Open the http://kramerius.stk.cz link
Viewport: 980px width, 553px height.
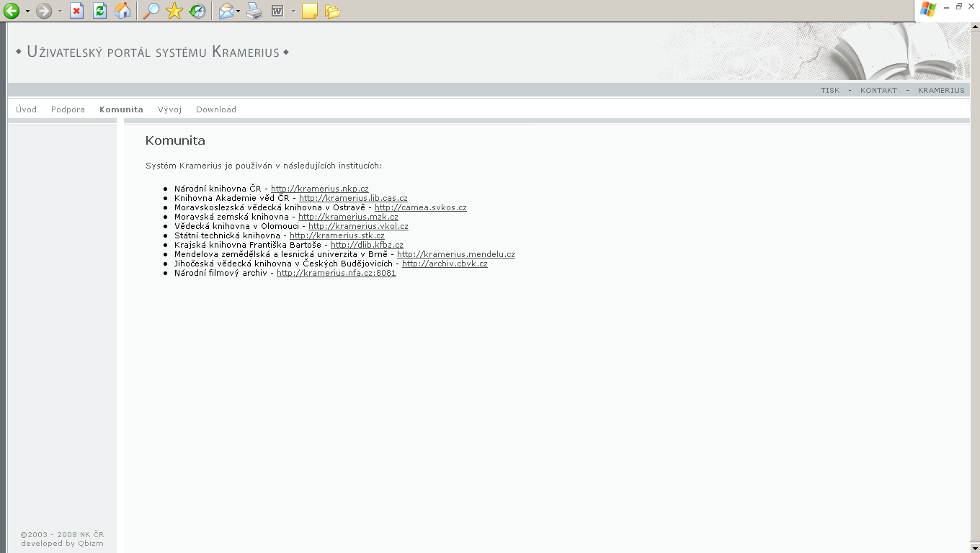point(337,235)
